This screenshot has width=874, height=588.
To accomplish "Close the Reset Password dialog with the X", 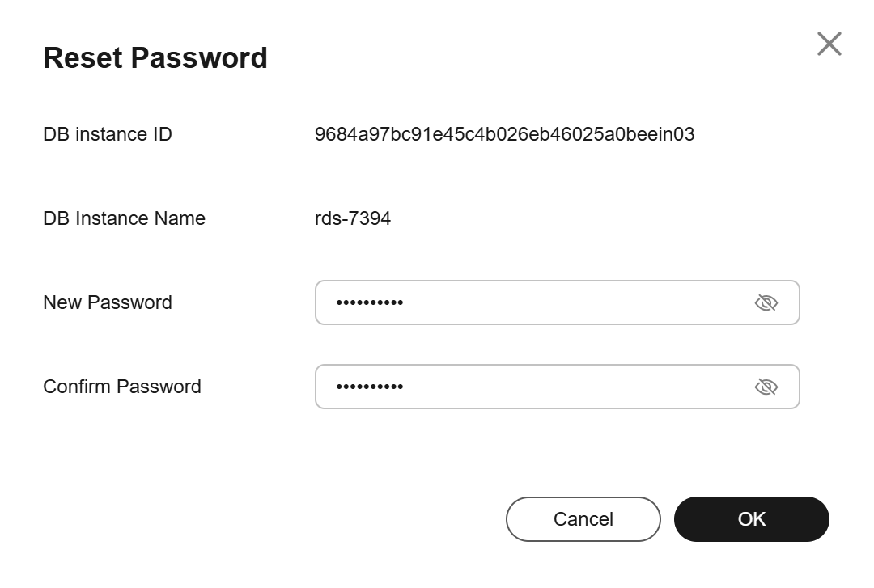I will pyautogui.click(x=829, y=44).
